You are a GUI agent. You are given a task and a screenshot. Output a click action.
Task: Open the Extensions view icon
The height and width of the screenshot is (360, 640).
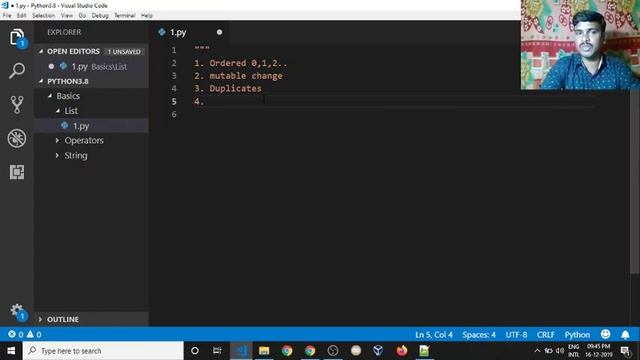point(17,172)
